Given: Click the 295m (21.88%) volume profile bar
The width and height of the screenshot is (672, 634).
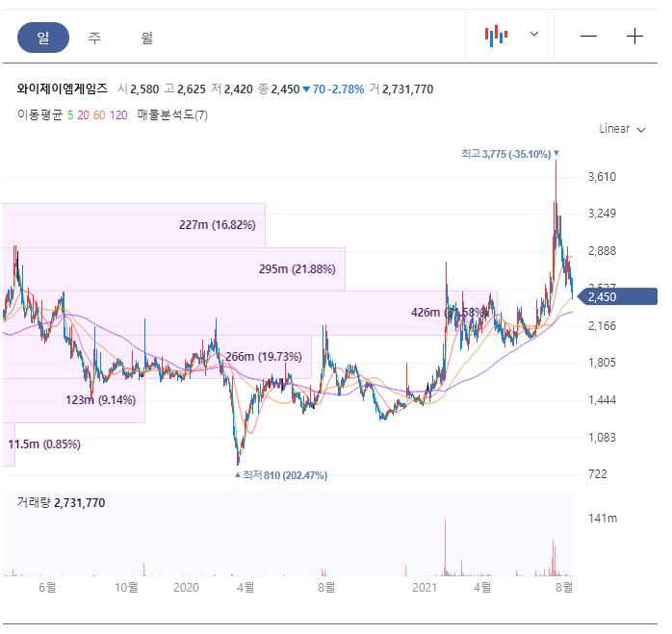Looking at the screenshot, I should [174, 269].
